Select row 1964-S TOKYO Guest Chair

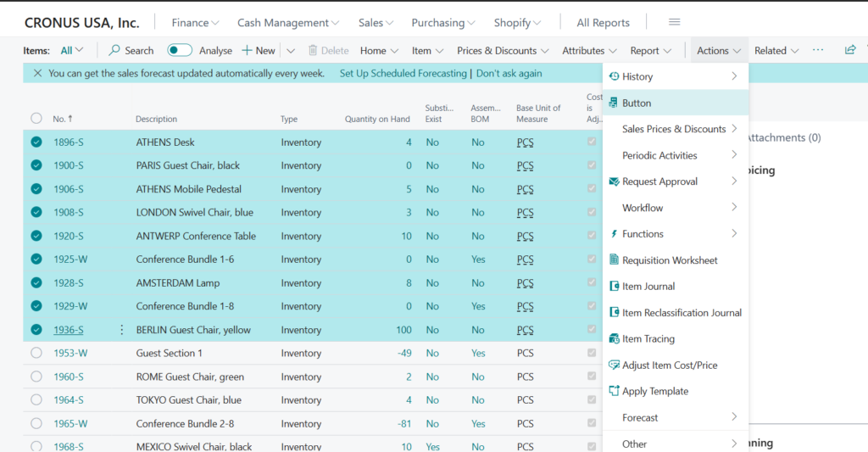tap(36, 400)
